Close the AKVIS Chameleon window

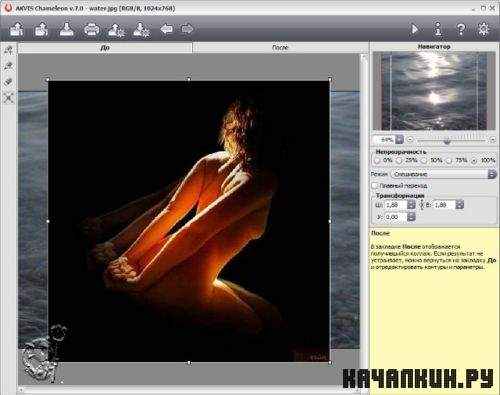[493, 8]
